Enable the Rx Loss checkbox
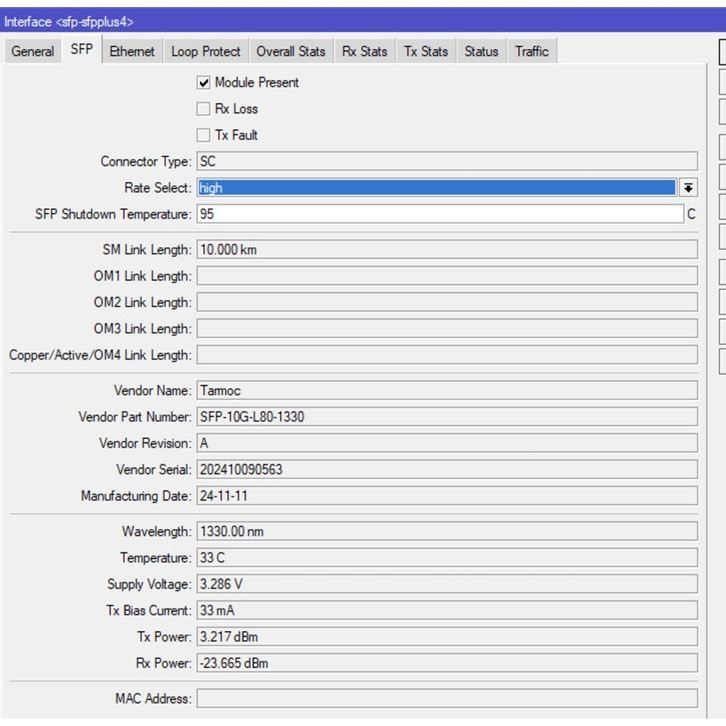Screen dimensions: 726x726 (x=204, y=109)
